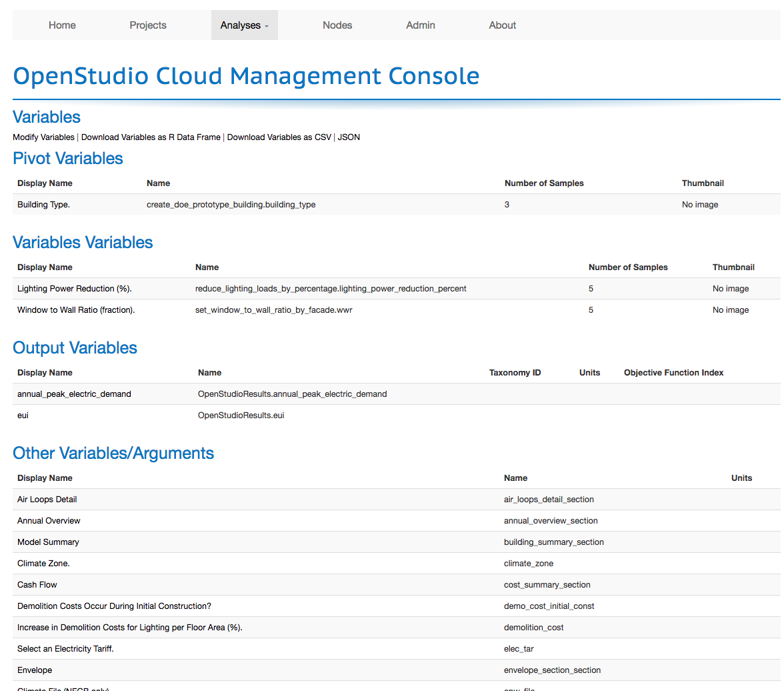Image resolution: width=784 pixels, height=691 pixels.
Task: Navigate to the Home tab
Action: [61, 25]
